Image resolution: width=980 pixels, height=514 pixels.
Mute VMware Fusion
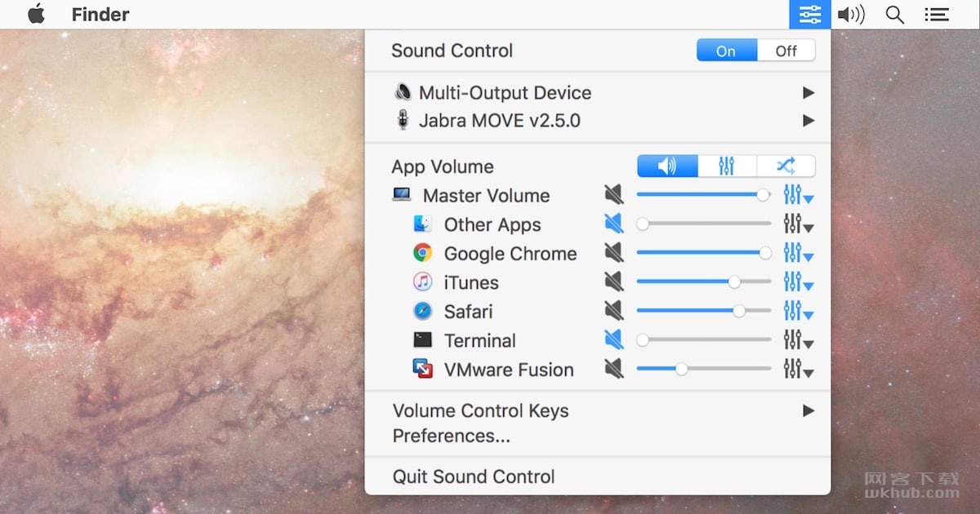point(613,369)
